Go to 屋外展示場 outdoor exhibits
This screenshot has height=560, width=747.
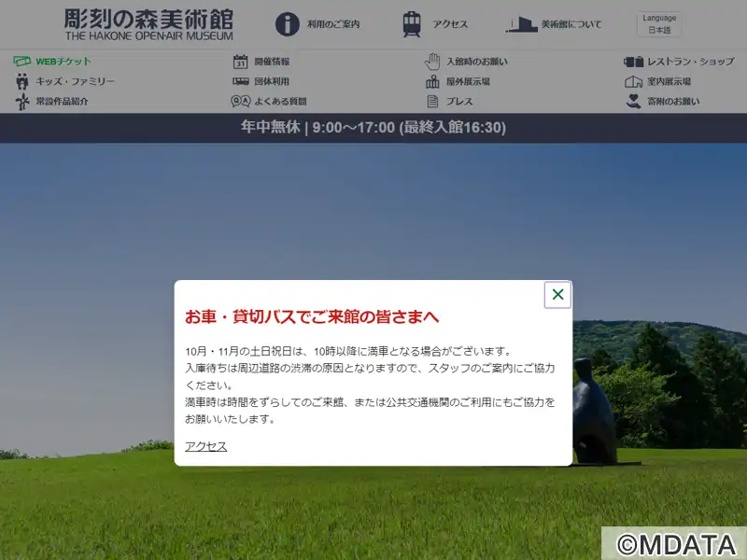(468, 81)
